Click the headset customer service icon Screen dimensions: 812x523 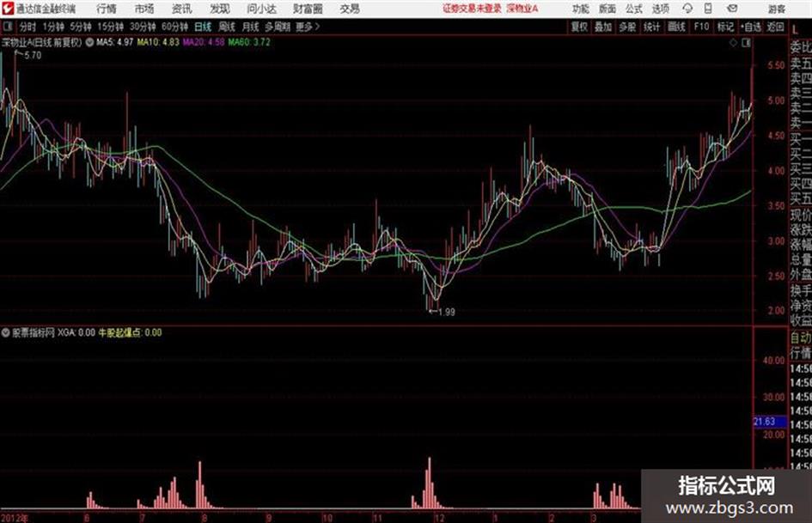coord(687,9)
